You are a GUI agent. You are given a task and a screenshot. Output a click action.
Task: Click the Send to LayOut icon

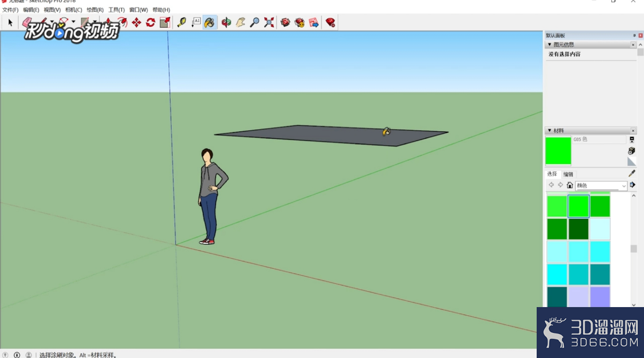tap(313, 22)
